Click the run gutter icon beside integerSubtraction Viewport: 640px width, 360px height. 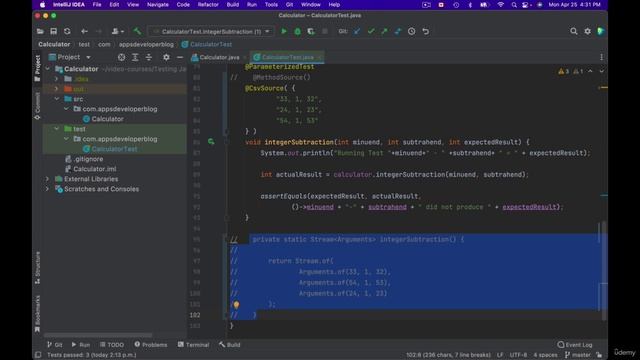coord(211,142)
